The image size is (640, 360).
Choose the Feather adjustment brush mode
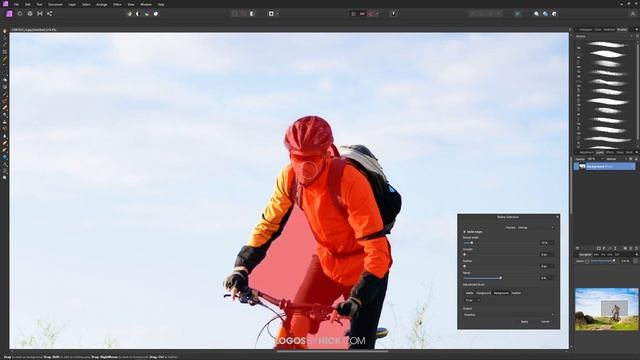[516, 293]
